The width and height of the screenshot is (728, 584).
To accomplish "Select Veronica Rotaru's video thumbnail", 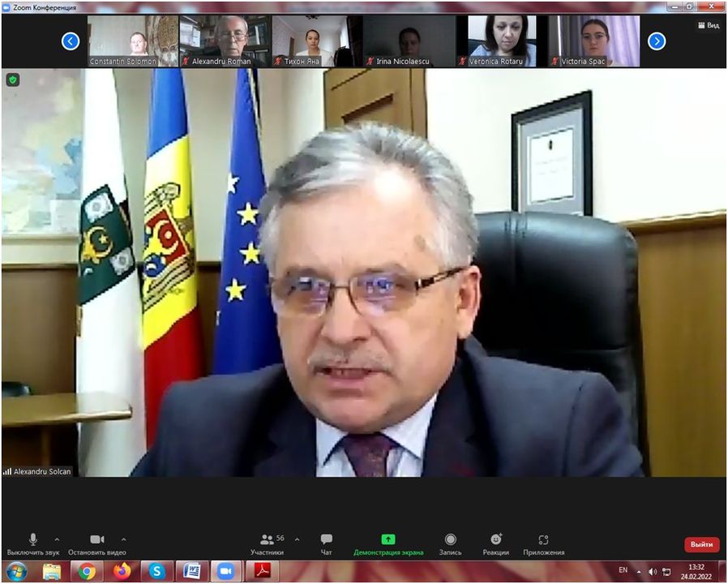I will click(502, 41).
